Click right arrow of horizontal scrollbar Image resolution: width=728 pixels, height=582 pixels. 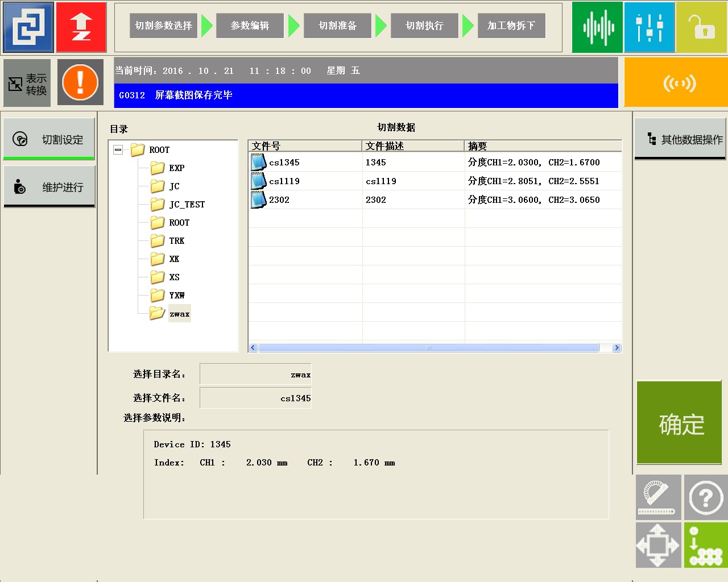click(617, 348)
